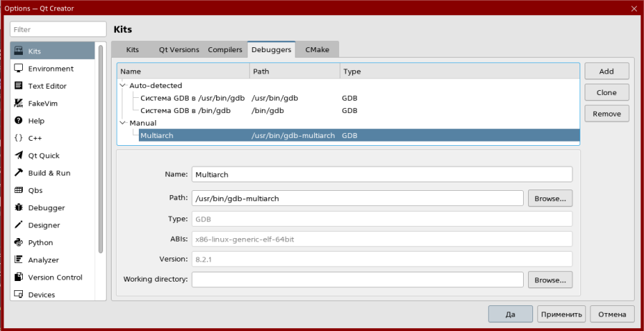This screenshot has height=331, width=644.
Task: Click the Working directory input field
Action: 357,279
